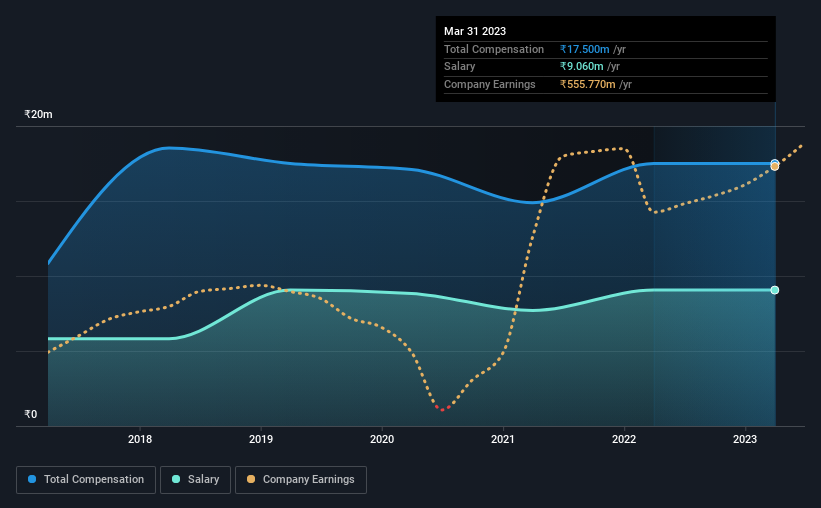
Task: Click the teal dot in Salary legend
Action: [176, 479]
